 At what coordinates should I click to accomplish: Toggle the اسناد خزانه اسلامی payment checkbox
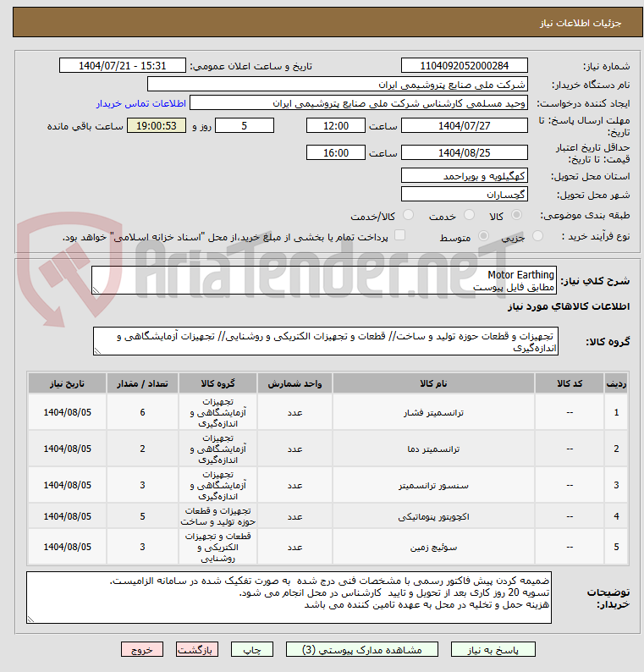click(399, 234)
